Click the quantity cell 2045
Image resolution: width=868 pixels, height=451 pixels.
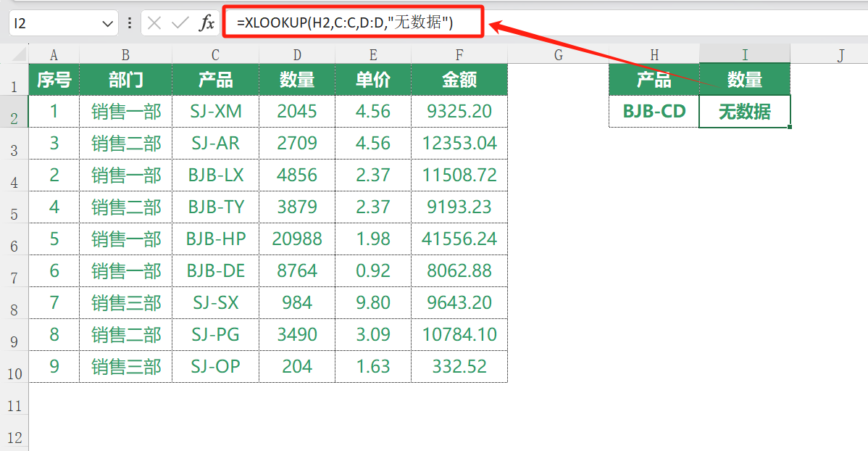pos(297,112)
